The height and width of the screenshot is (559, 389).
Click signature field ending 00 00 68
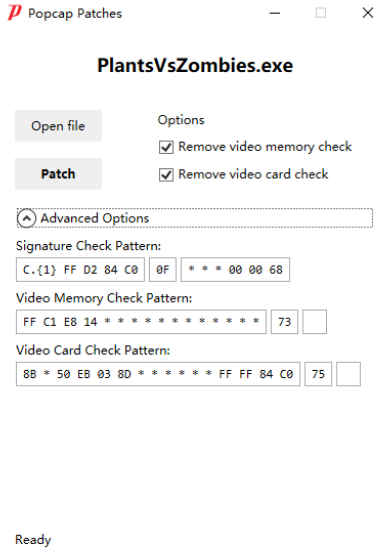(x=235, y=270)
